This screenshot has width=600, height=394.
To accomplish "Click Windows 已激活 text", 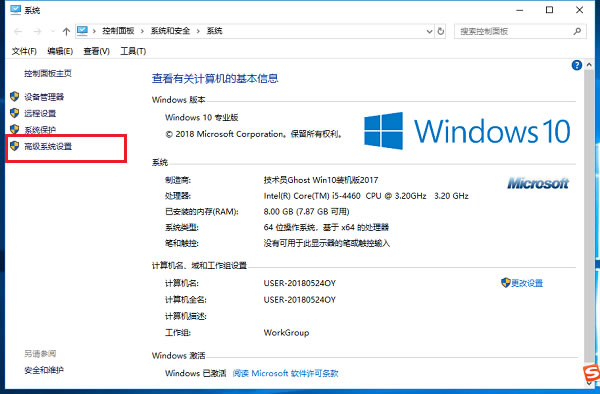I will click(196, 373).
